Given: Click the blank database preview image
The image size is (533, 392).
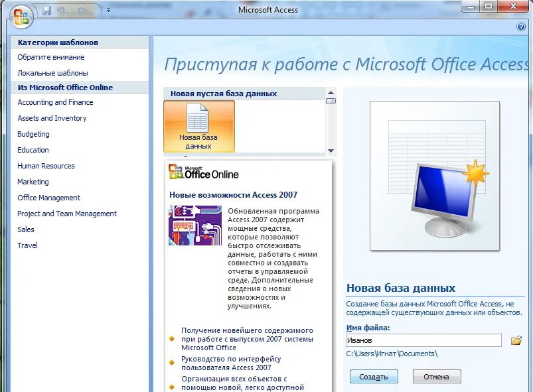Looking at the screenshot, I should (x=434, y=176).
